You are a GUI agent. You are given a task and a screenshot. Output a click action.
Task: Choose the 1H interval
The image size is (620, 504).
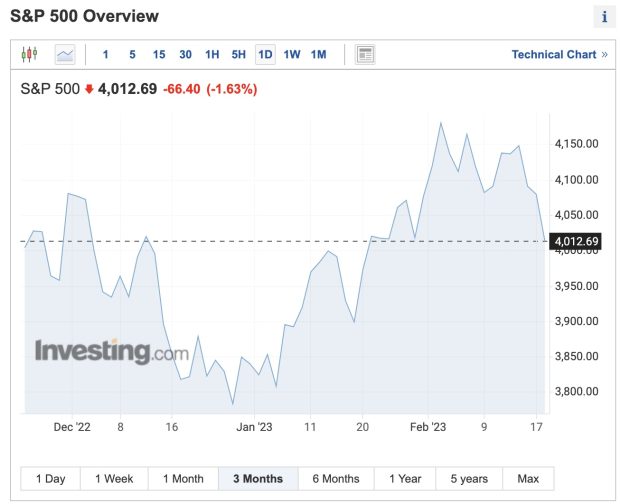point(212,55)
